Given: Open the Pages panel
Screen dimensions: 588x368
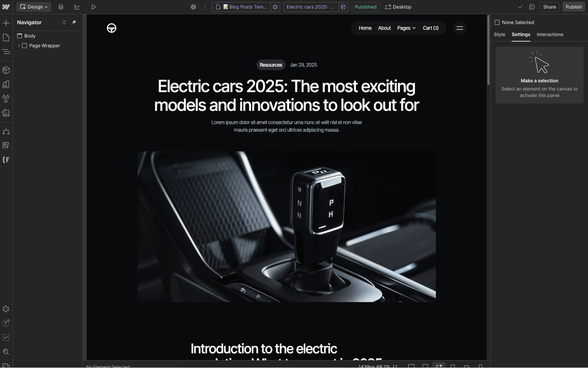Looking at the screenshot, I should (x=6, y=37).
